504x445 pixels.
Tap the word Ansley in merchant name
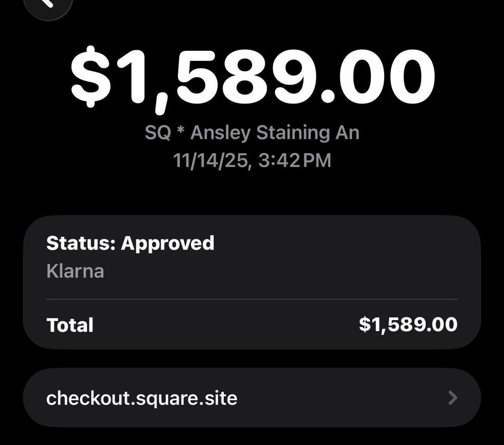pos(221,133)
